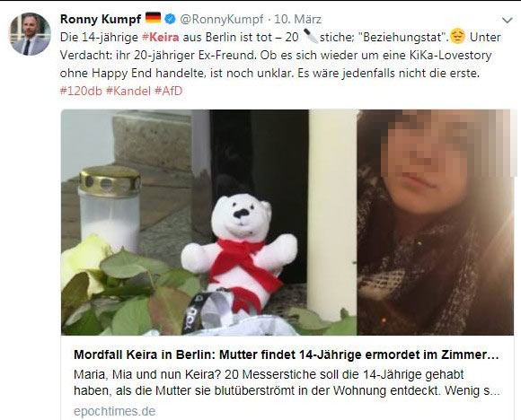The height and width of the screenshot is (420, 521).
Task: Open the tweet options chevron menu
Action: click(507, 21)
